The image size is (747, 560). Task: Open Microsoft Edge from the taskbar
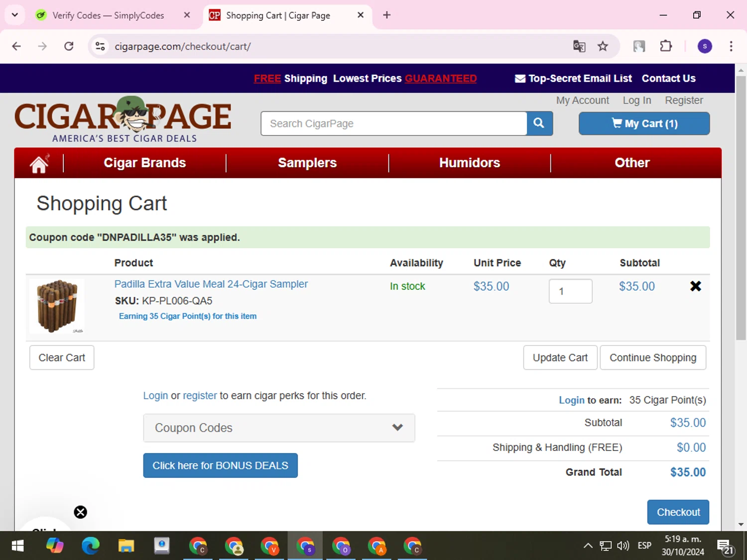(91, 546)
